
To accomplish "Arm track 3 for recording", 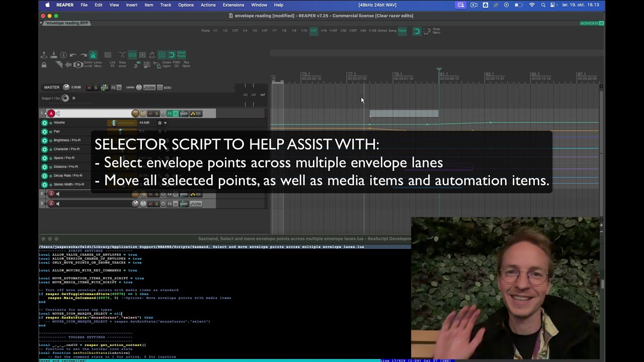I will coord(51,204).
